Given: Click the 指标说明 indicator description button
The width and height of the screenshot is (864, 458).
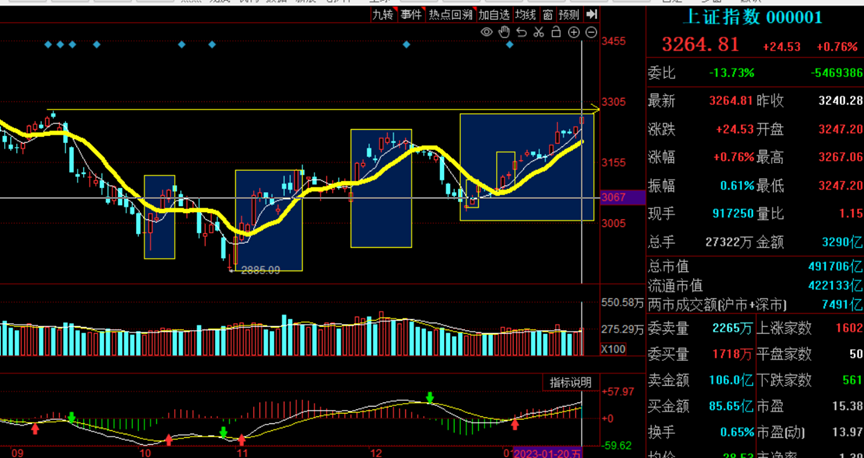Looking at the screenshot, I should coord(571,383).
